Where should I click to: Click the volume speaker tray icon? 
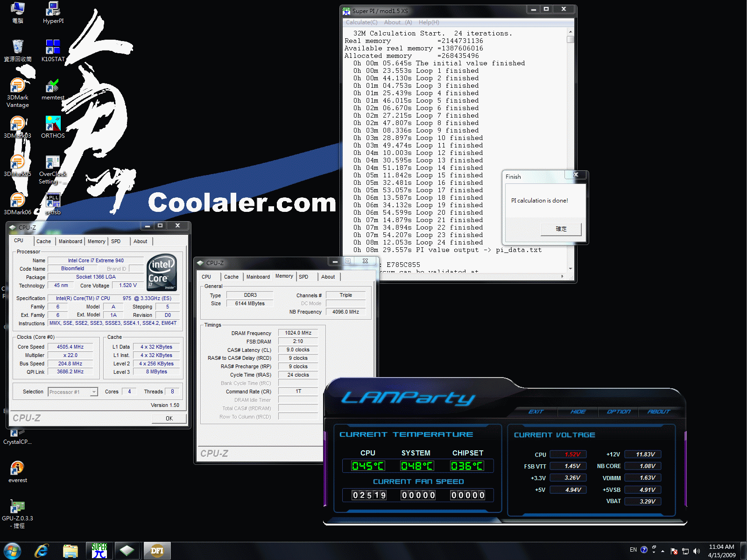coord(697,551)
